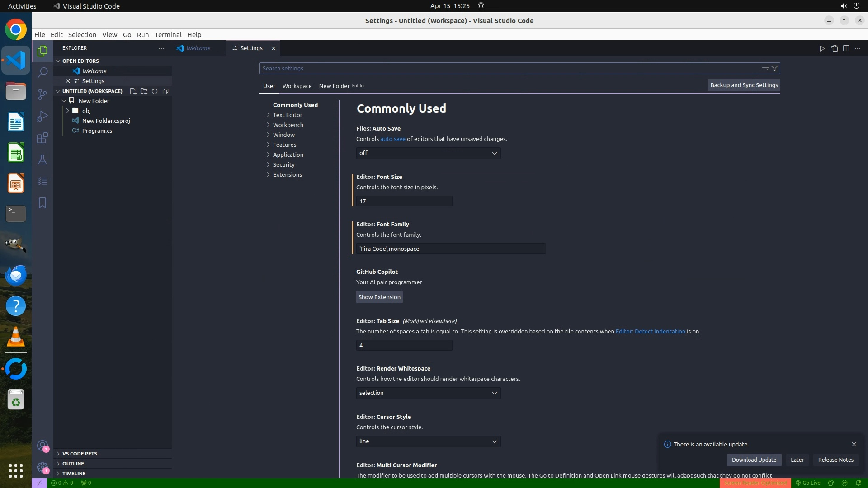This screenshot has width=868, height=488.
Task: Open the Bookmarks activity bar icon
Action: point(42,203)
